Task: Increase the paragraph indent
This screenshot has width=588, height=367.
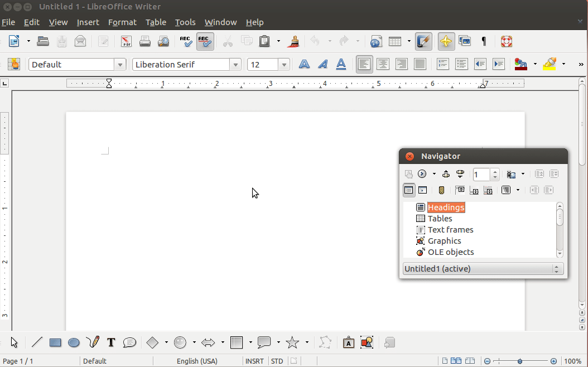Action: click(499, 64)
